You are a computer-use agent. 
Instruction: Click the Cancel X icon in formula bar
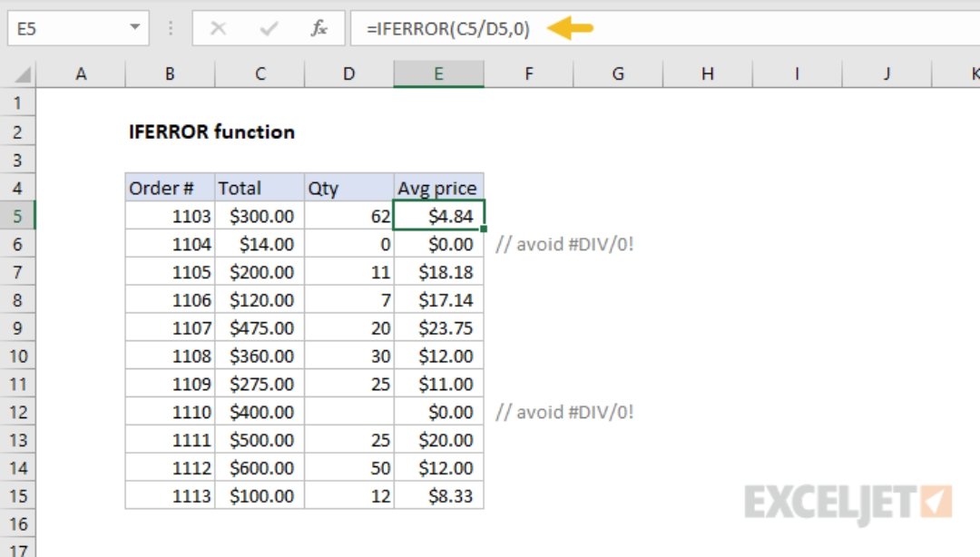pos(218,29)
